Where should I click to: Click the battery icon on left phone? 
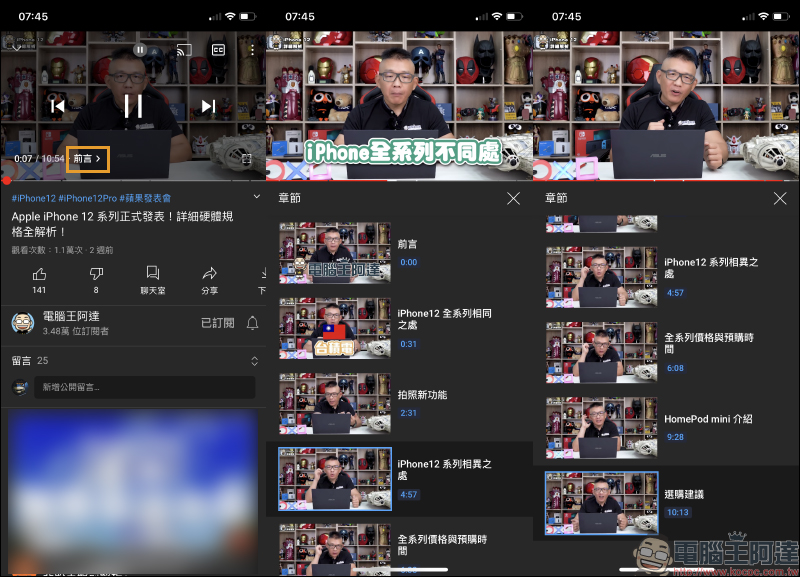[248, 16]
